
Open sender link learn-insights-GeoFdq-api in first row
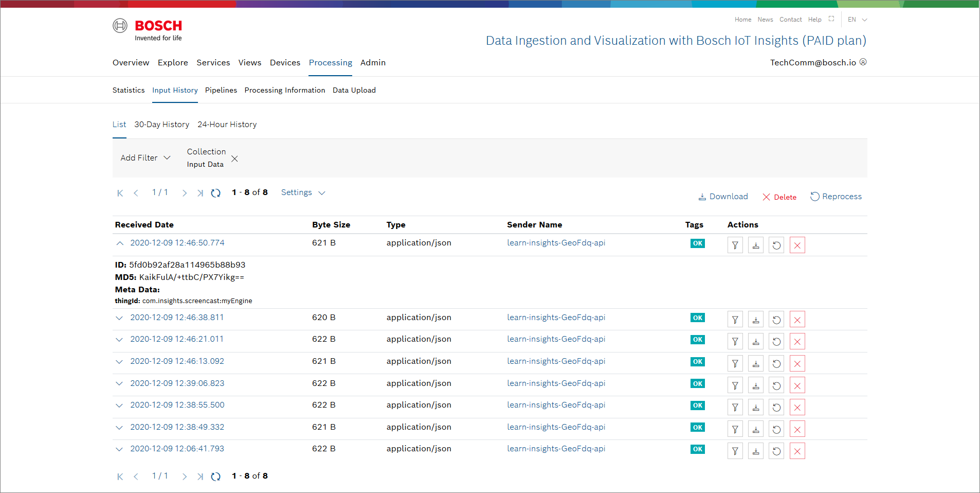tap(556, 243)
